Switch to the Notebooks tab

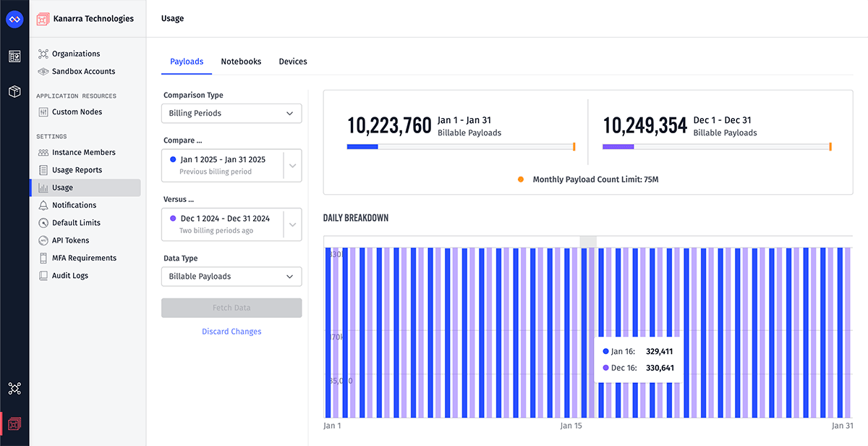(x=241, y=62)
